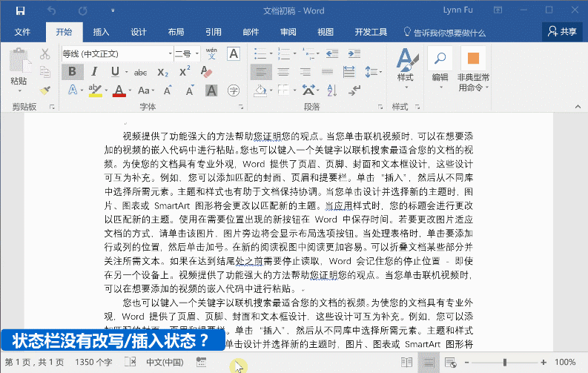The height and width of the screenshot is (373, 588).
Task: Toggle Italic formatting
Action: (95, 72)
